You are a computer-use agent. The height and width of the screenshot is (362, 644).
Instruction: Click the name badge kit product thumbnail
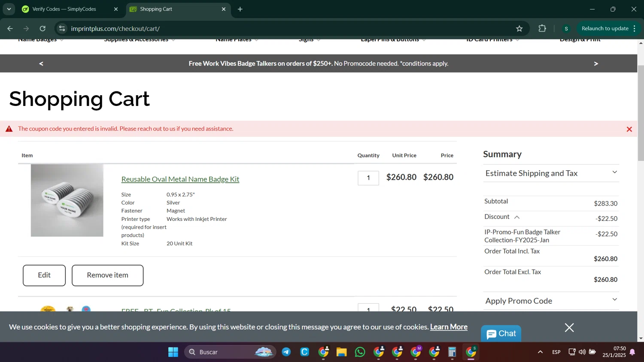[67, 200]
